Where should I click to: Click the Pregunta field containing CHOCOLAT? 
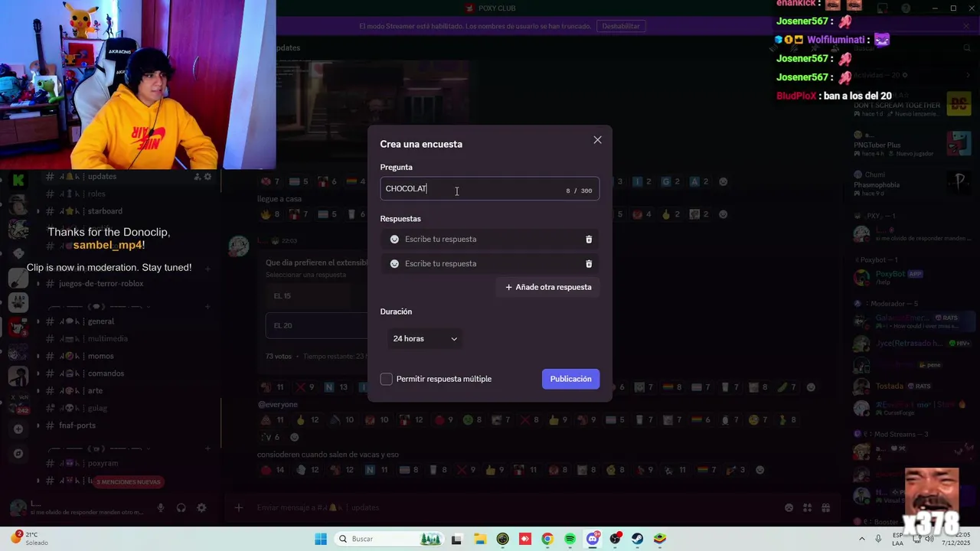point(490,189)
